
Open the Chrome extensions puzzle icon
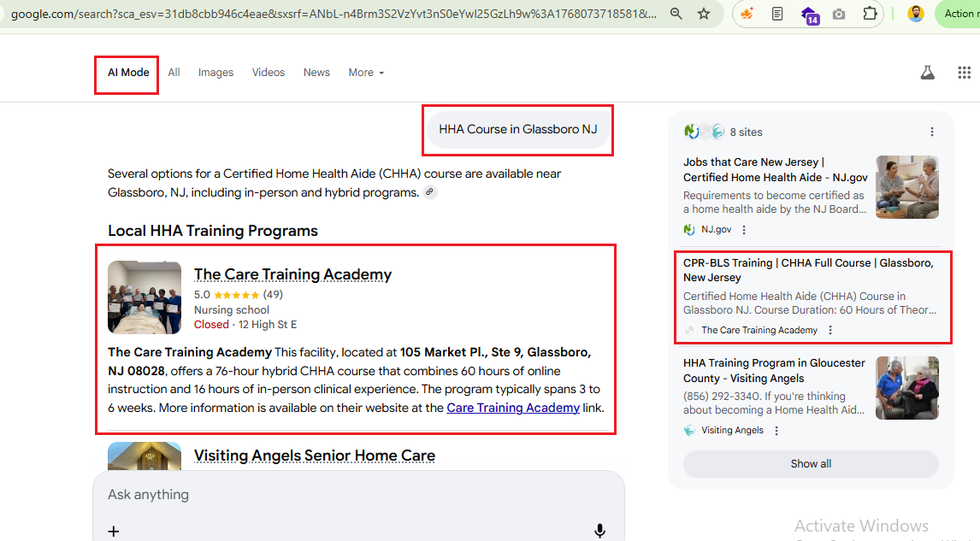[870, 14]
